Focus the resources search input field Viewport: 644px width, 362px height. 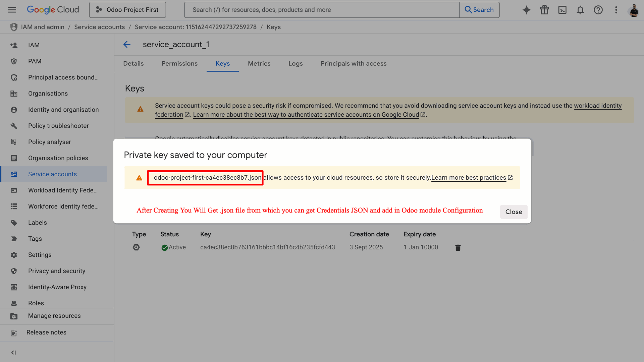322,10
